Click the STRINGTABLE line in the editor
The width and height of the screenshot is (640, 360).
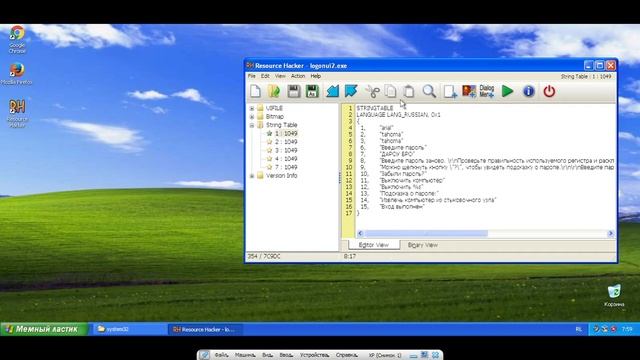pyautogui.click(x=375, y=108)
